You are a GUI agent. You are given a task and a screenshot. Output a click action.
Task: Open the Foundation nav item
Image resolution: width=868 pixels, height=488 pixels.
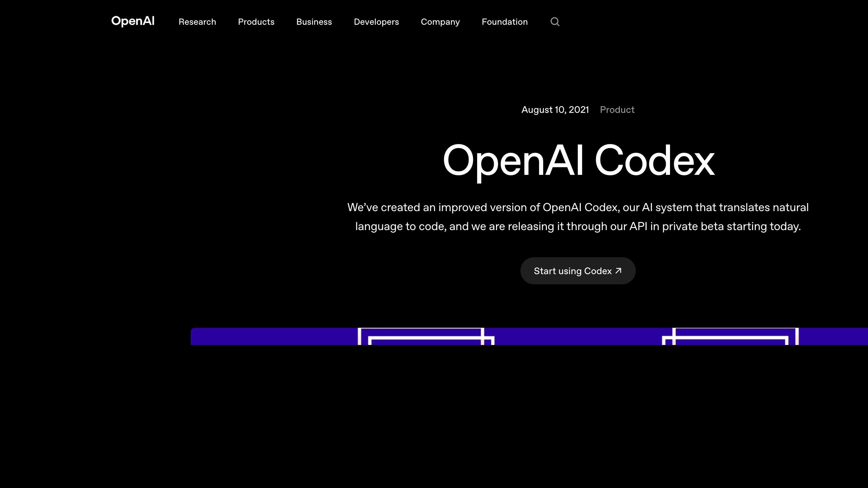click(505, 22)
